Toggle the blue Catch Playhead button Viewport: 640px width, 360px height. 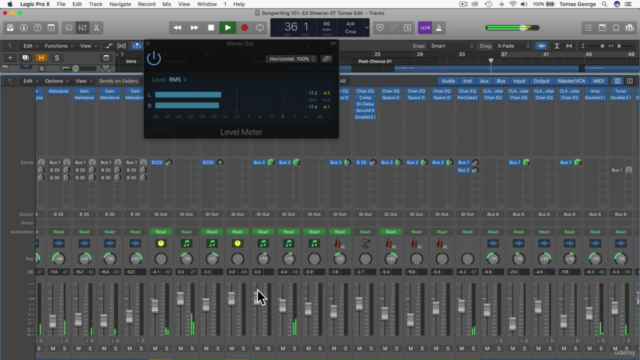(136, 46)
